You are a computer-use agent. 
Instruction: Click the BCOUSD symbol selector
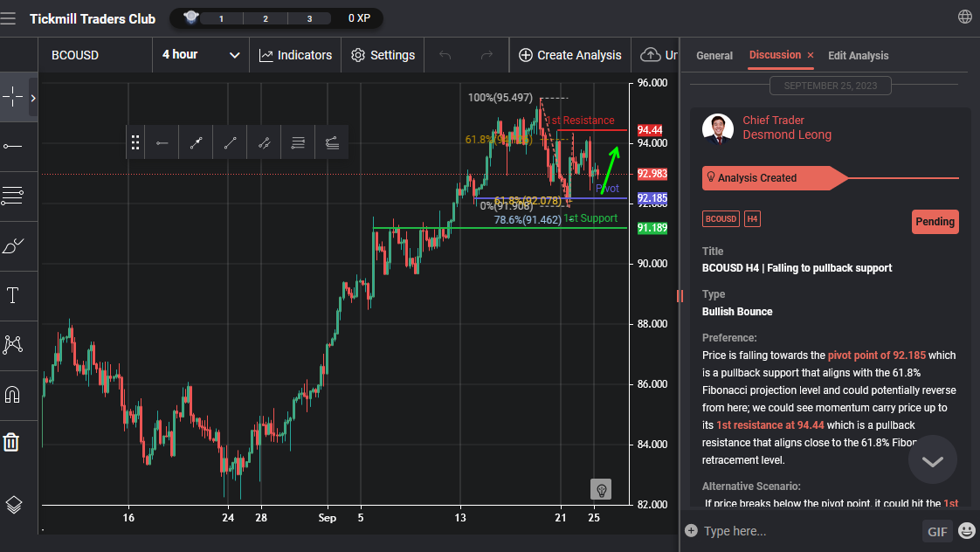(x=95, y=55)
